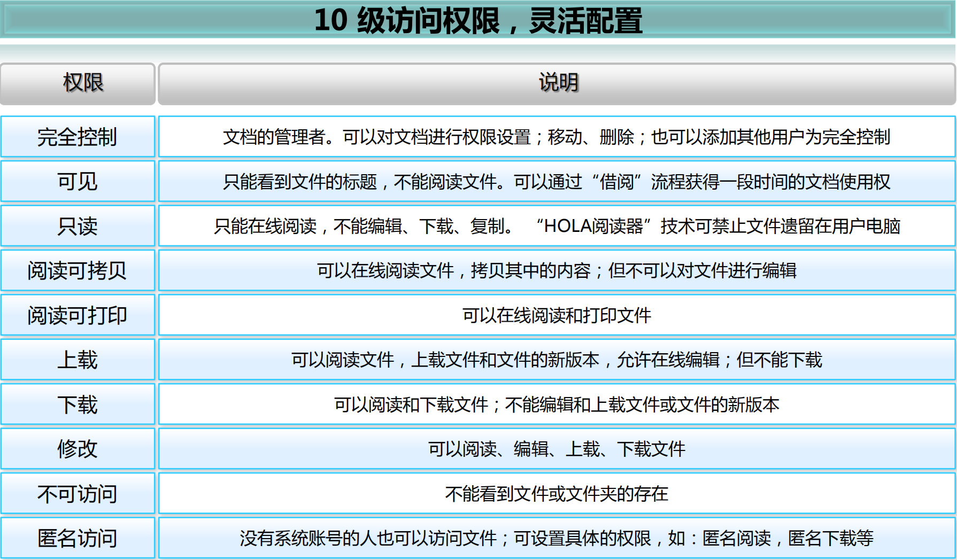The image size is (957, 560).
Task: Click the description mentioning 'HOLA阅读器'
Action: [x=557, y=226]
